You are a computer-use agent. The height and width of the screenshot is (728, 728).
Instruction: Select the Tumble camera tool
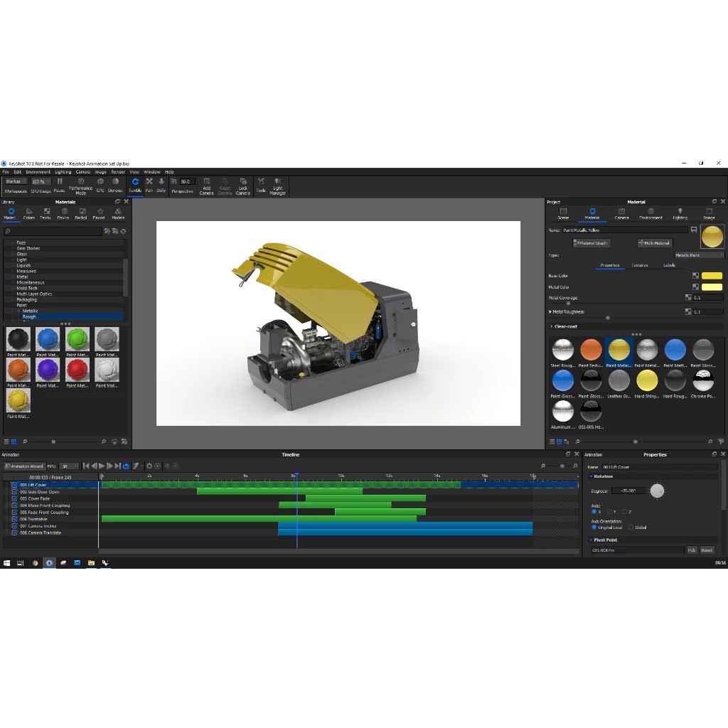coord(135,185)
